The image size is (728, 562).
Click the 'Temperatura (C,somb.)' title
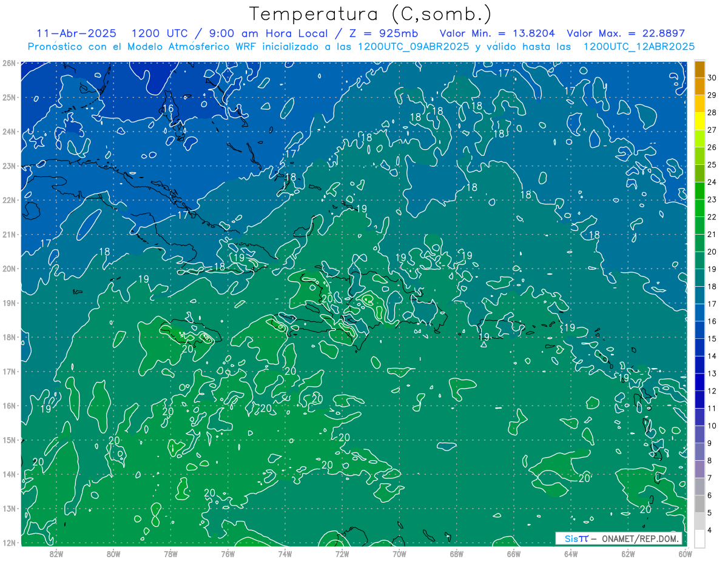coord(371,15)
